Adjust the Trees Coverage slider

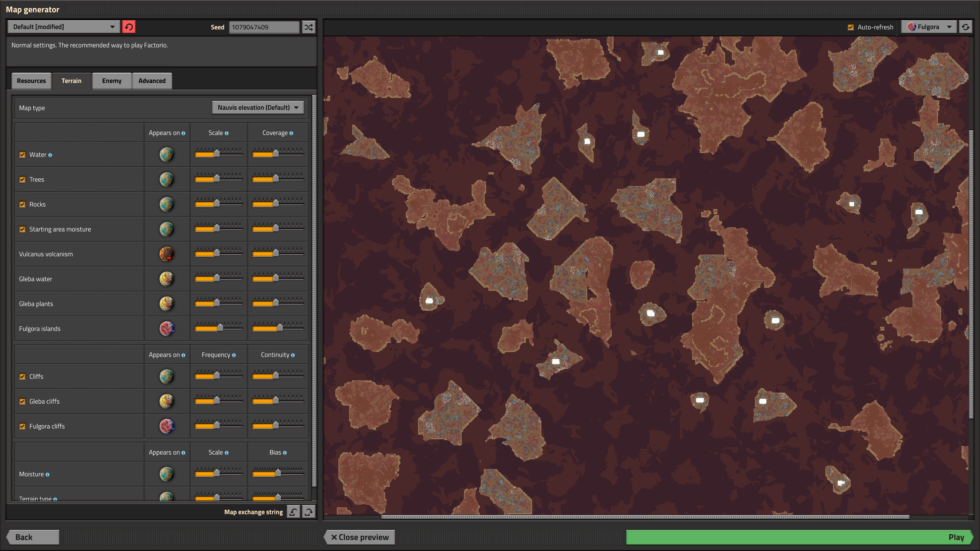tap(278, 178)
